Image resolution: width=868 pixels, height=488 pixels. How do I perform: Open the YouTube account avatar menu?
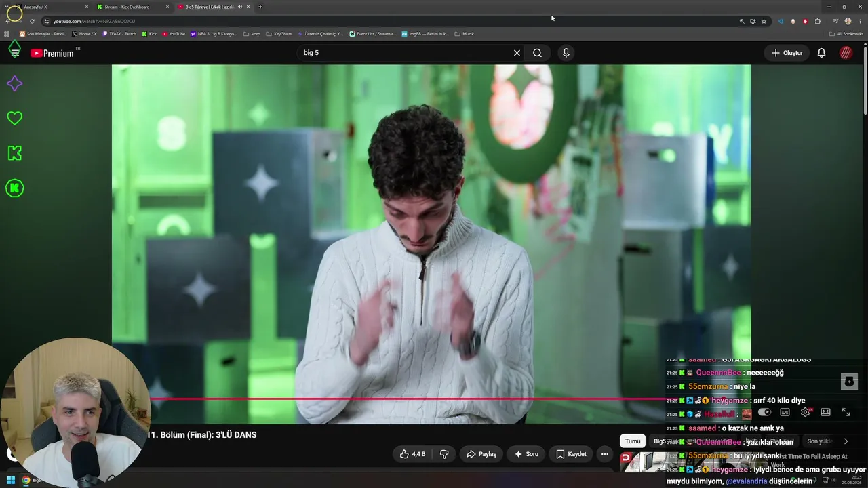[x=846, y=53]
